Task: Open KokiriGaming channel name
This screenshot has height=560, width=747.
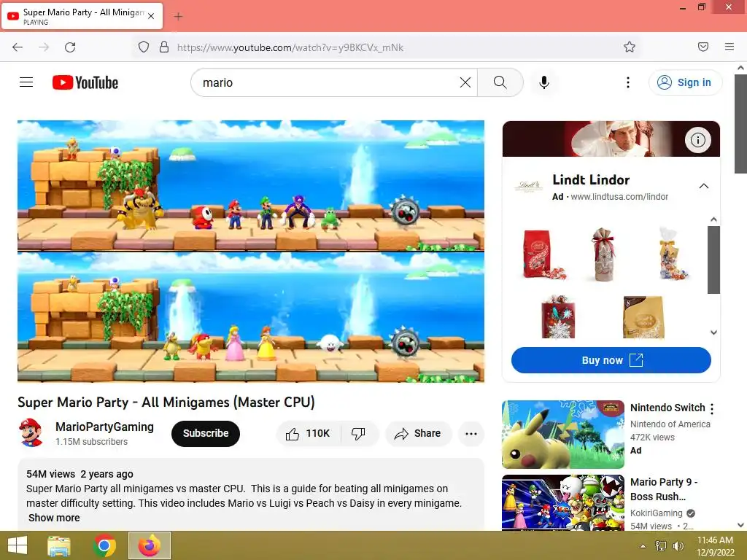Action: [656, 513]
